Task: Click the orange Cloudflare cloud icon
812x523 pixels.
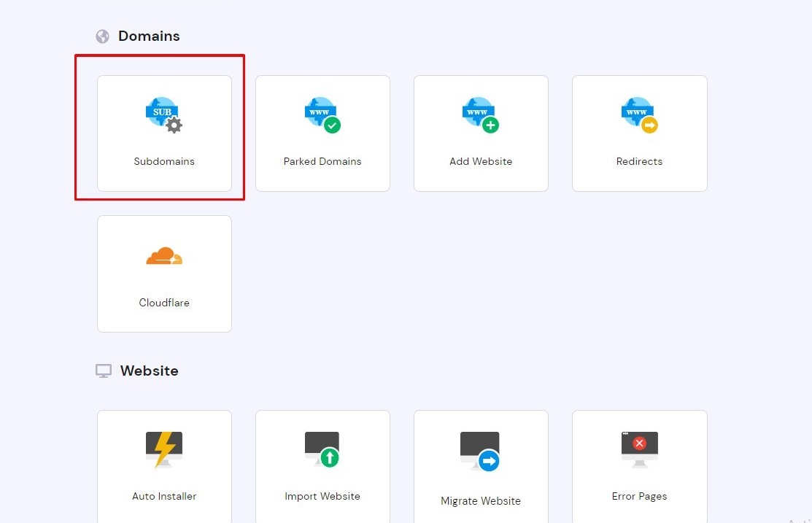Action: tap(164, 257)
